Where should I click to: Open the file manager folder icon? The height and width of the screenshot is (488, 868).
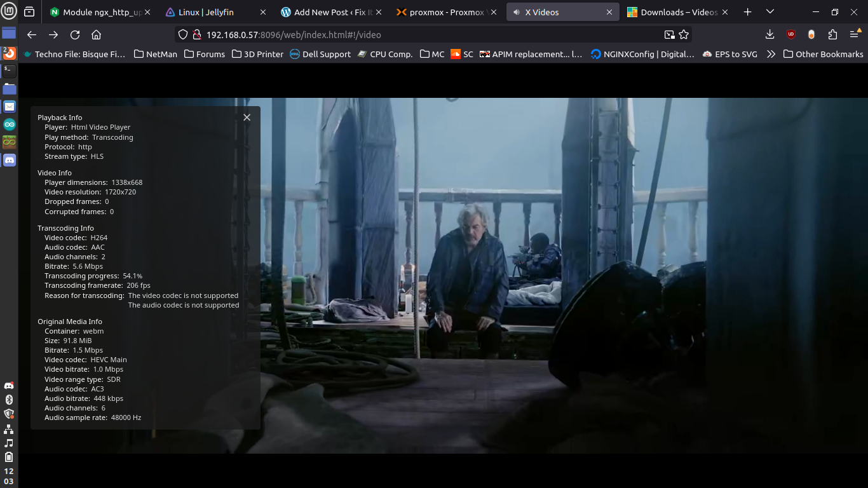coord(9,88)
